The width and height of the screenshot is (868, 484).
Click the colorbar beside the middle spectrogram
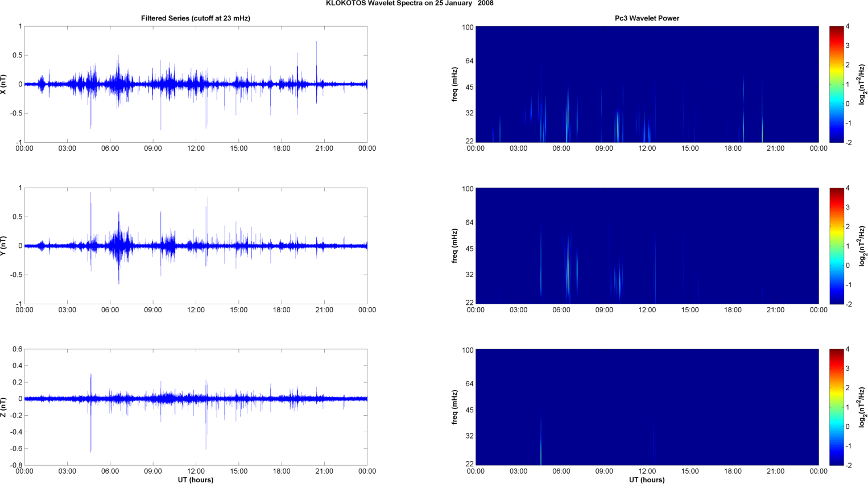(x=836, y=246)
